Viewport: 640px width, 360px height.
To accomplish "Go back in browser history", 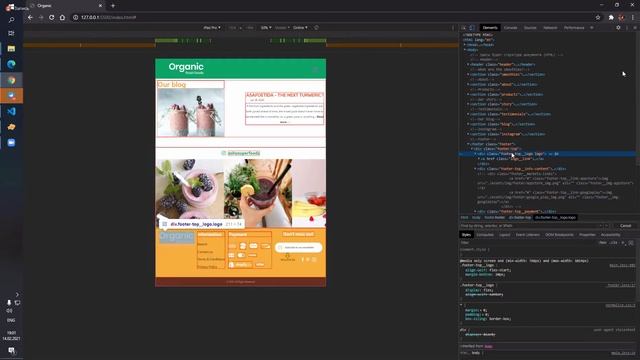I will tap(30, 18).
